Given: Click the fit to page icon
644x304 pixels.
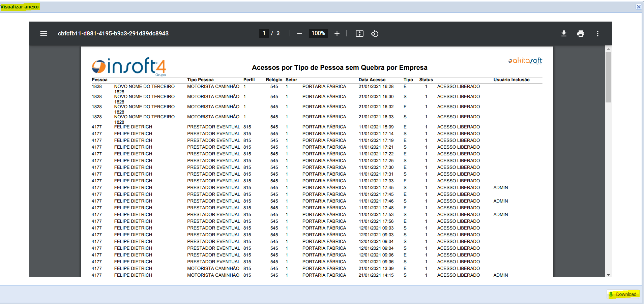Looking at the screenshot, I should [x=359, y=34].
